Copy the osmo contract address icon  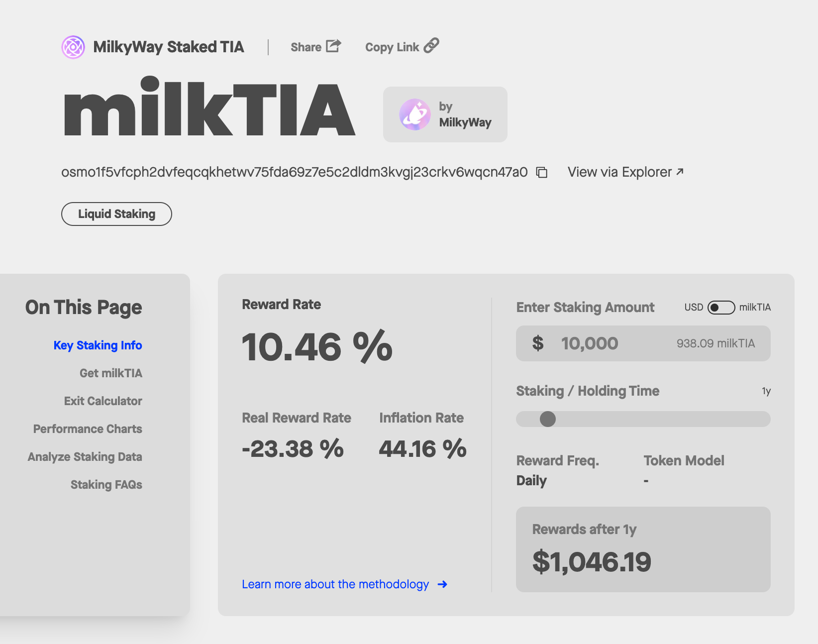click(x=542, y=172)
